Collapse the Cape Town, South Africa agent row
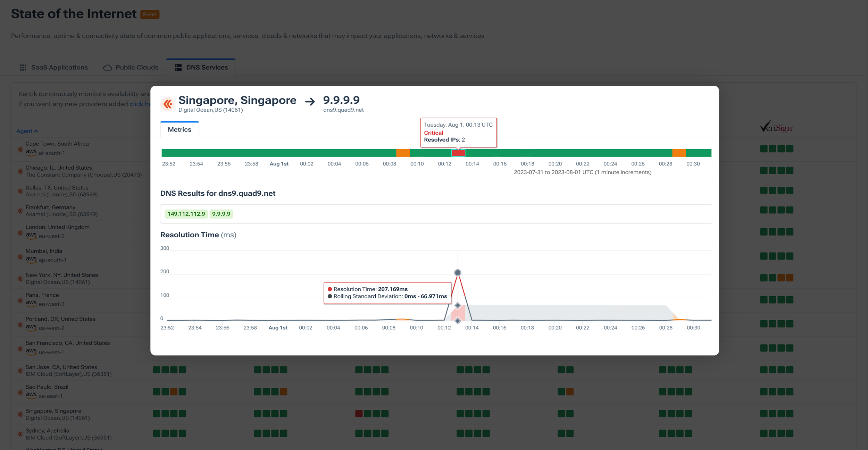Viewport: 868px width, 450px height. (20, 149)
